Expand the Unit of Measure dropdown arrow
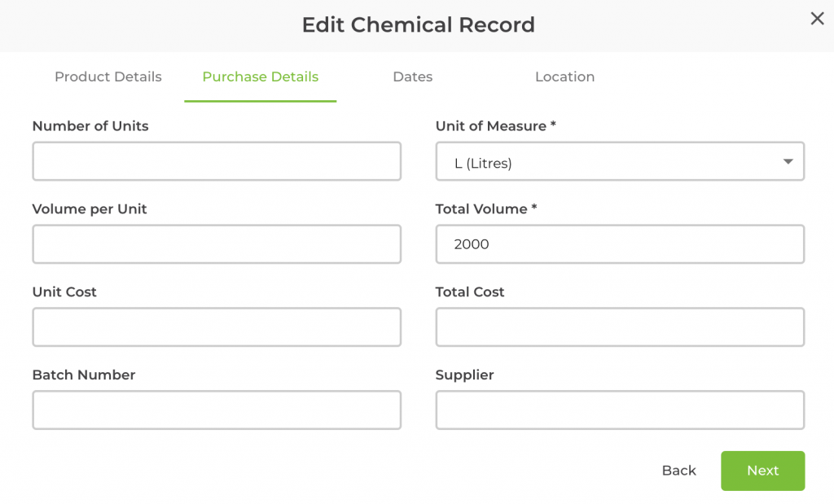This screenshot has width=834, height=504. [788, 162]
